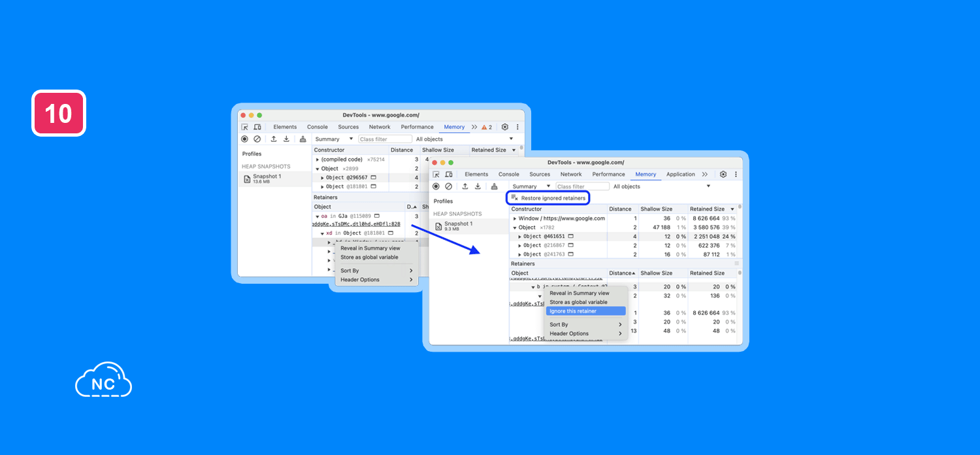Show more tabs chevron in right window
This screenshot has height=455, width=980.
pyautogui.click(x=704, y=175)
